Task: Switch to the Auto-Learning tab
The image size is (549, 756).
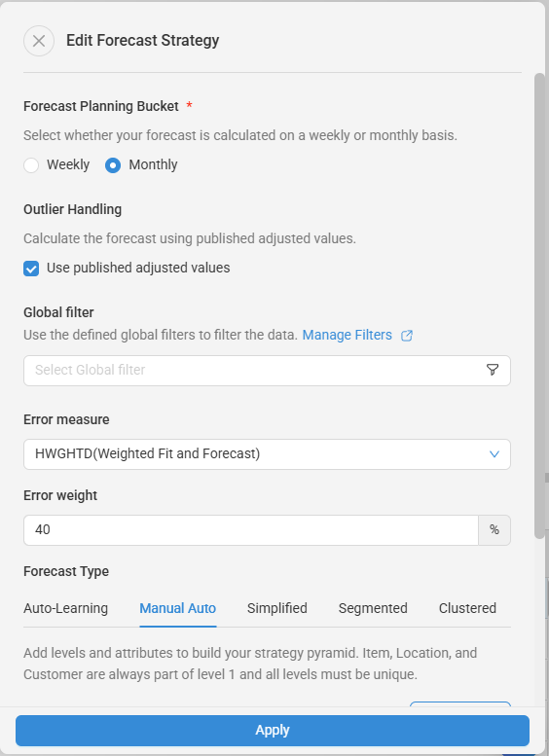Action: [65, 608]
